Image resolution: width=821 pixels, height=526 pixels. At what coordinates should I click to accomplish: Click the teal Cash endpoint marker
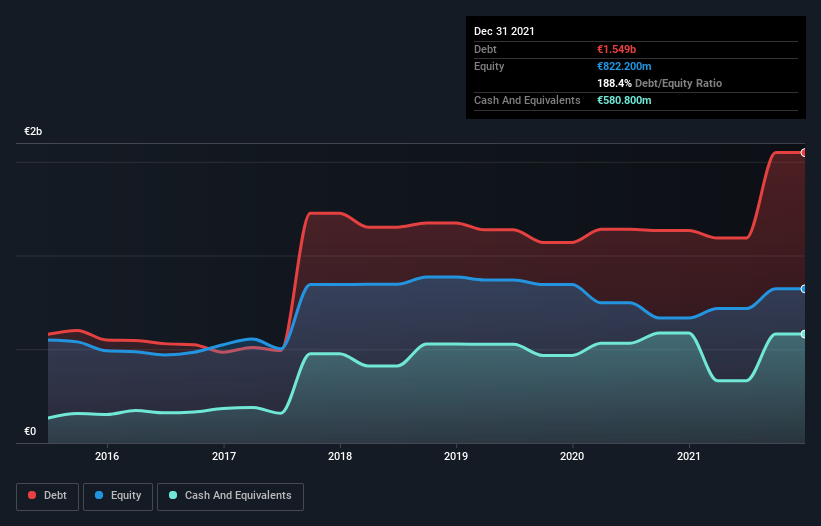coord(804,334)
